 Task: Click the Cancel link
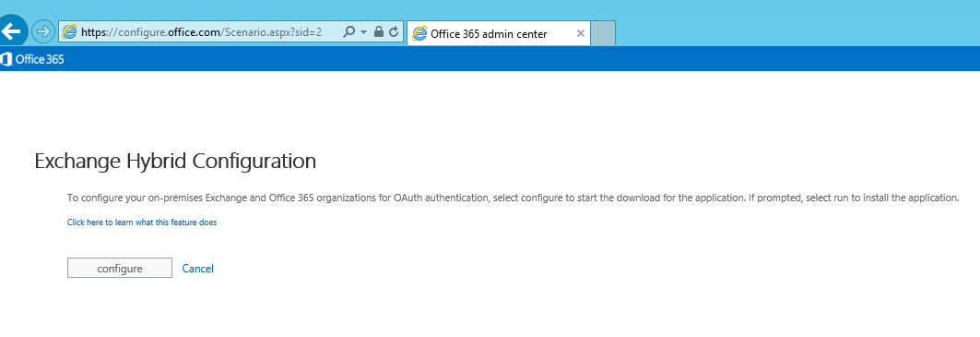coord(197,268)
